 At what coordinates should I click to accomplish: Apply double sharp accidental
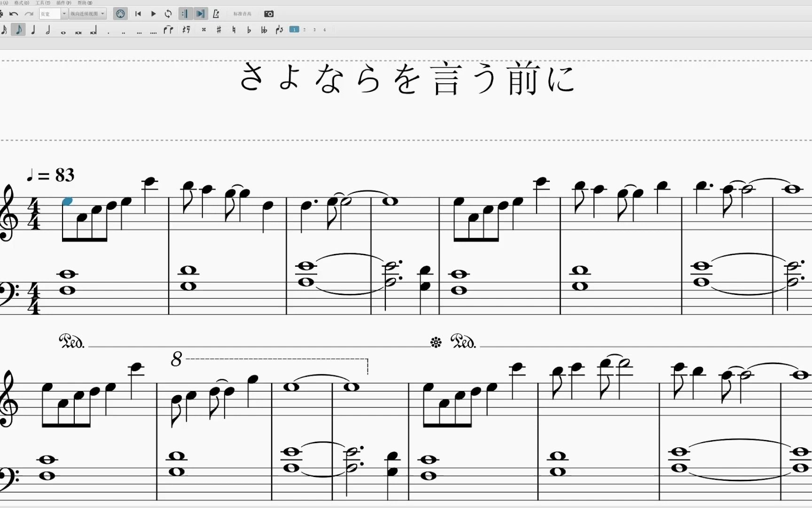coord(203,30)
